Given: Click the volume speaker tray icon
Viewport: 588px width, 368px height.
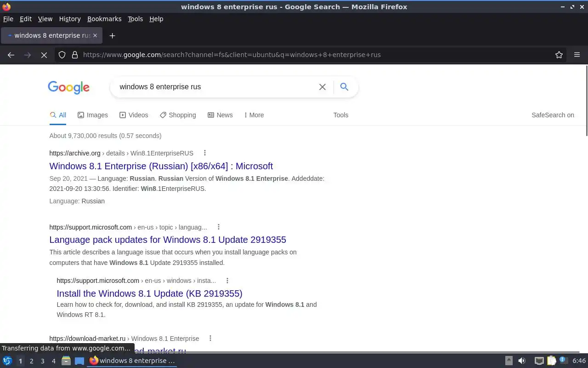Looking at the screenshot, I should click(522, 361).
